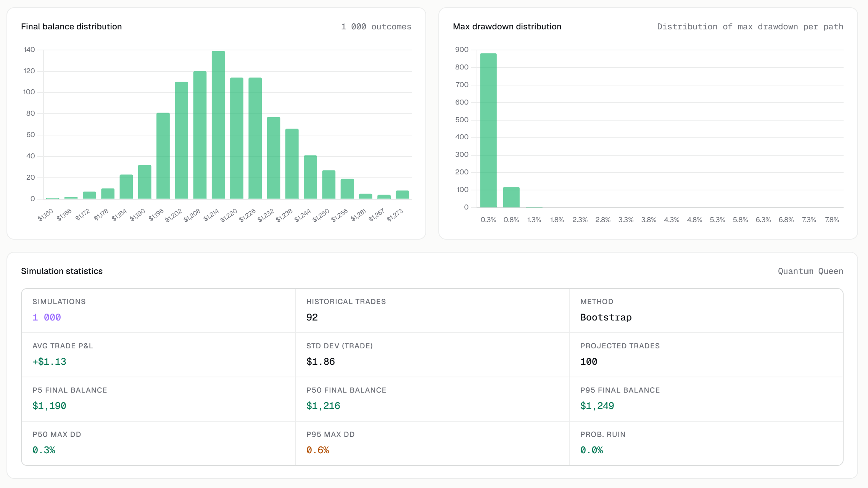This screenshot has height=488, width=868.
Task: Click the 0.3% max drawdown bar
Action: click(488, 130)
